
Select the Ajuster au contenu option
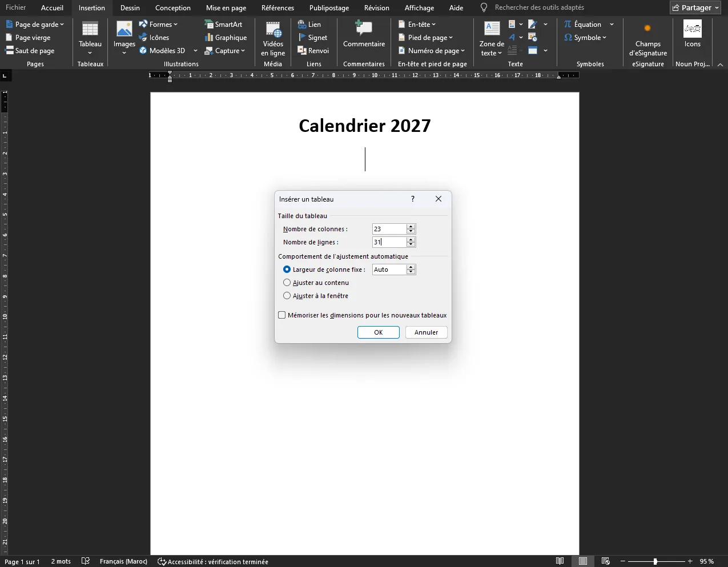316,283
